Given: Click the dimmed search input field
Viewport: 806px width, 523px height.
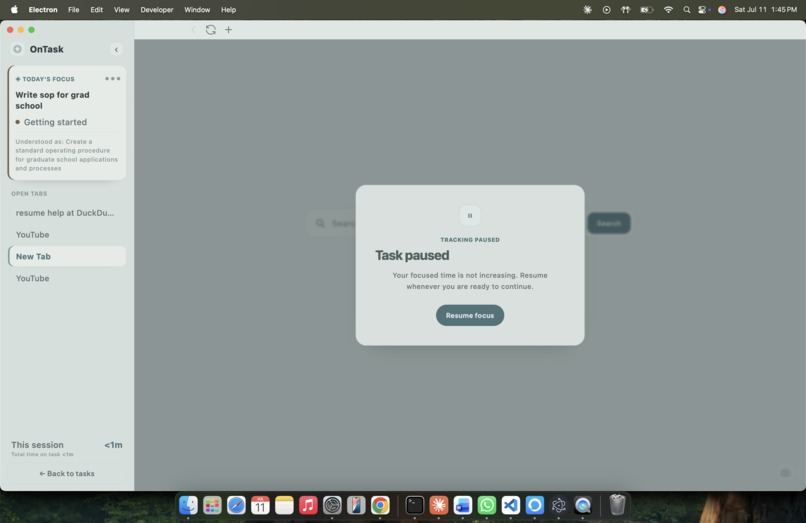Looking at the screenshot, I should tap(332, 223).
